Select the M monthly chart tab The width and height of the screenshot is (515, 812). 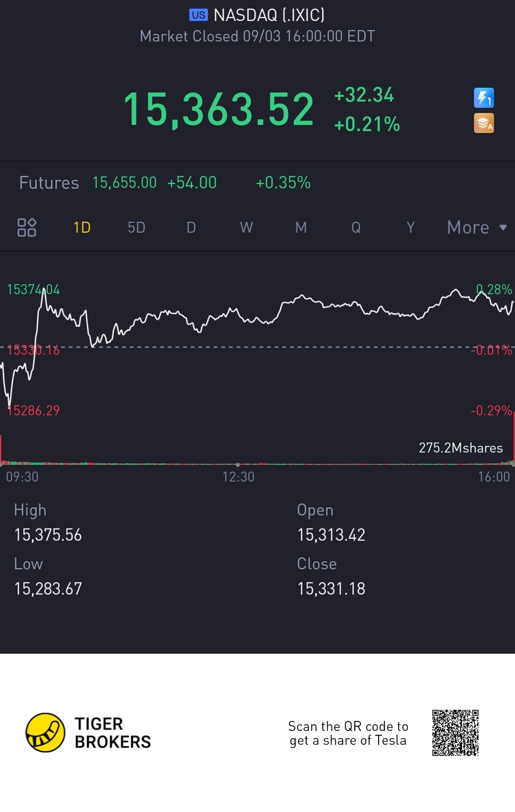pos(301,227)
